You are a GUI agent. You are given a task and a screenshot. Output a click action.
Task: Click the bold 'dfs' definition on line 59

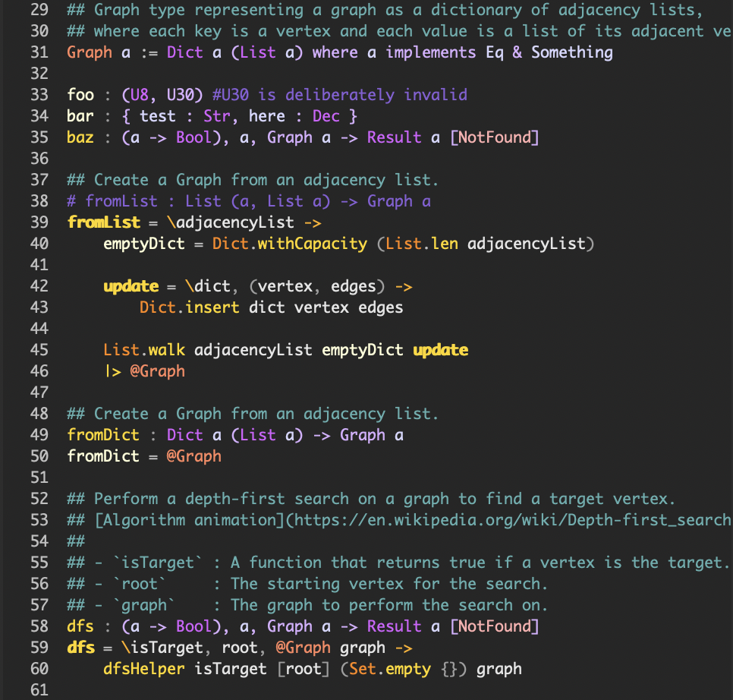(81, 648)
